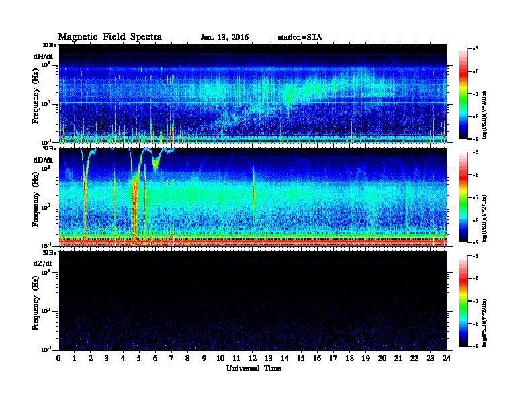Image resolution: width=532 pixels, height=411 pixels.
Task: Click the "-7" value on the dD/dt color bar
Action: click(x=476, y=197)
